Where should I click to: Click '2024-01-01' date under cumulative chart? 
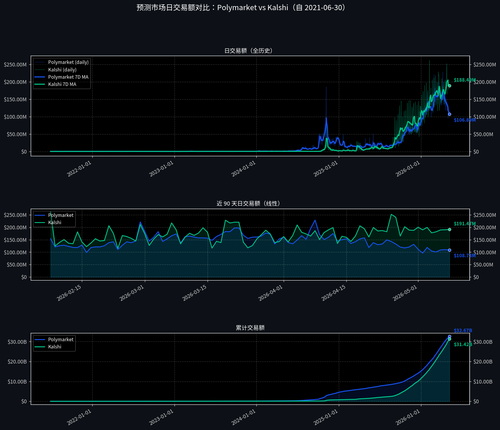(x=244, y=417)
